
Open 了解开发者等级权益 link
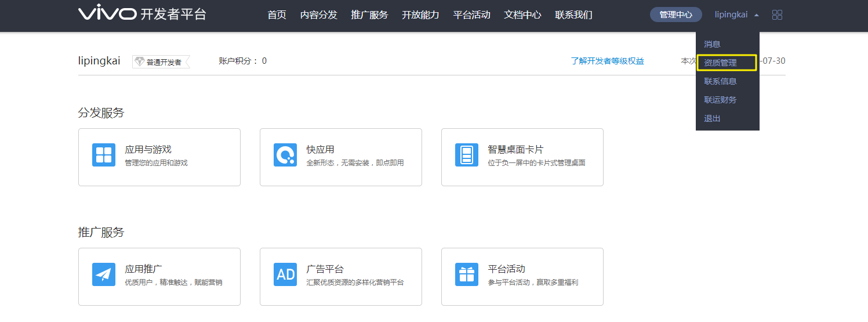tap(607, 61)
